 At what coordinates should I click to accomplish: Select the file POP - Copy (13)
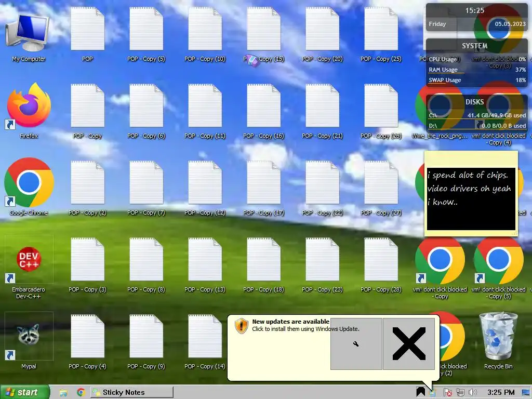pyautogui.click(x=205, y=265)
